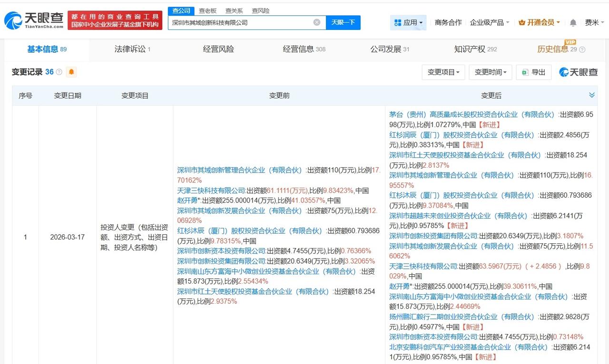This screenshot has width=609, height=364.
Task: Select the 查老板 search type tab
Action: click(x=207, y=10)
